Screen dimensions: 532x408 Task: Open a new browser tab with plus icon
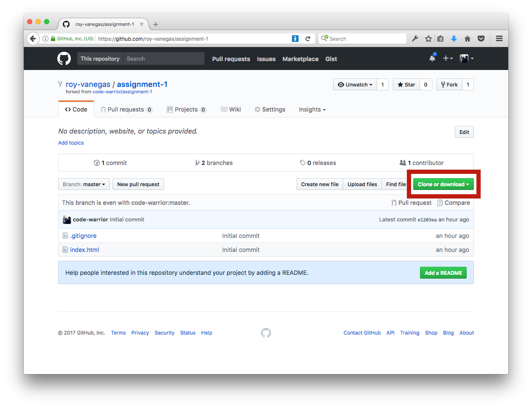(x=156, y=25)
